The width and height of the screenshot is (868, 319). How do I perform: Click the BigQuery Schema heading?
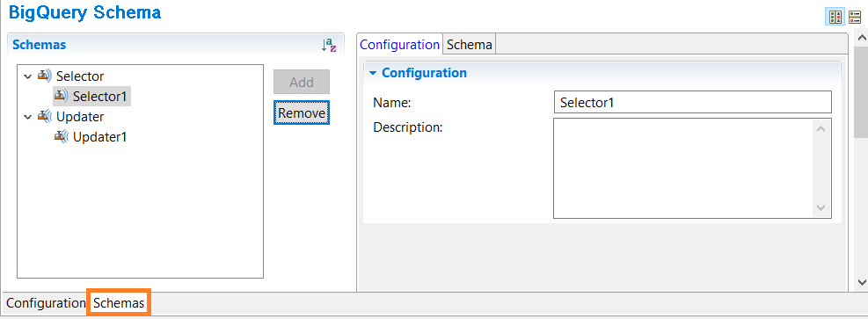[85, 13]
